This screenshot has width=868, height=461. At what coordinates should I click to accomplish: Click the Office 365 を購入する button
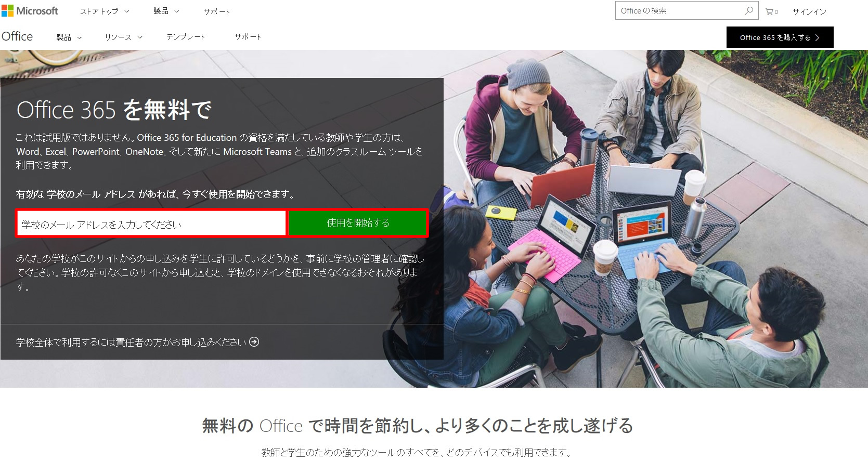point(780,37)
